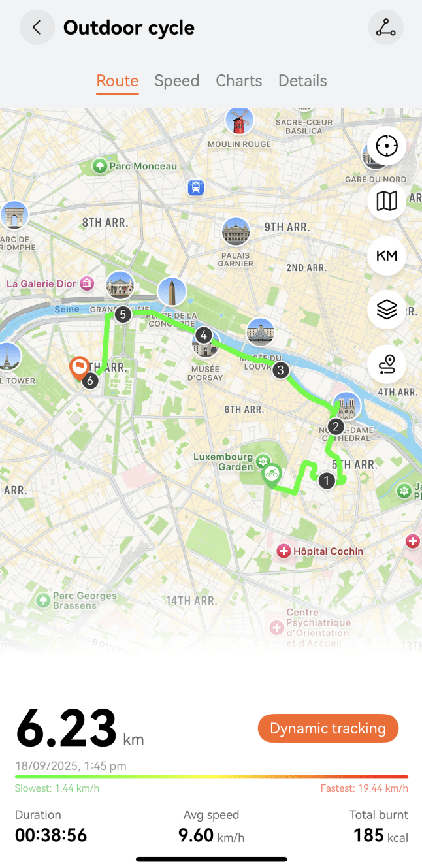Viewport: 422px width, 868px height.
Task: Switch to the Speed tab
Action: pyautogui.click(x=176, y=81)
